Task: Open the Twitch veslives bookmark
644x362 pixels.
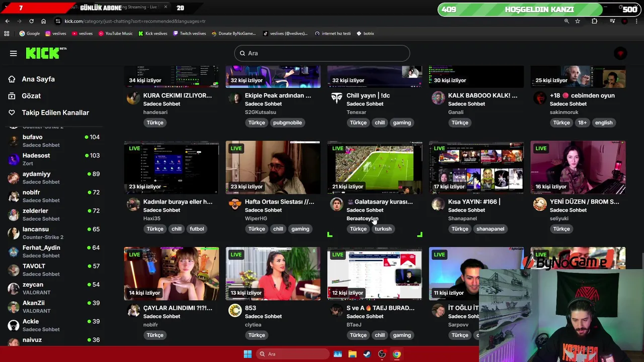Action: click(x=190, y=33)
